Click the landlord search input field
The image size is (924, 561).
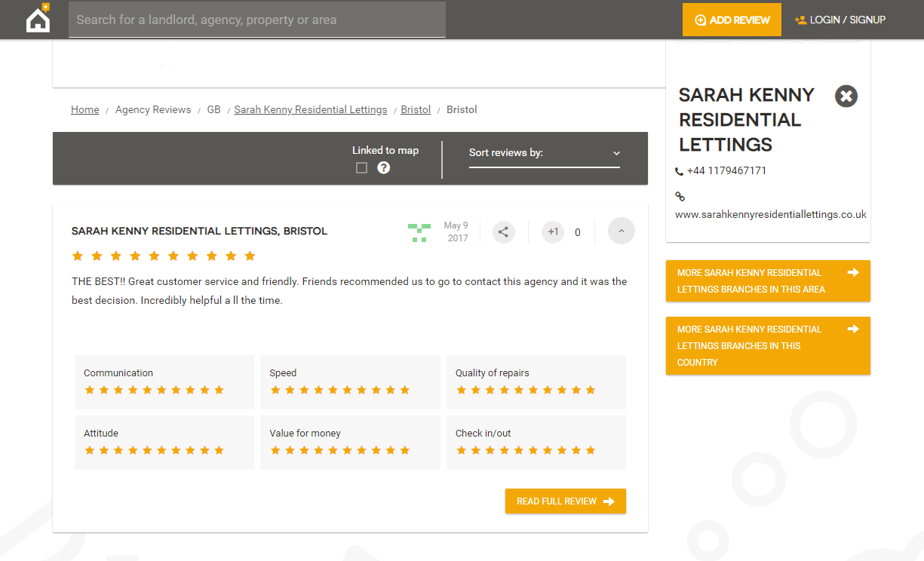pos(256,20)
